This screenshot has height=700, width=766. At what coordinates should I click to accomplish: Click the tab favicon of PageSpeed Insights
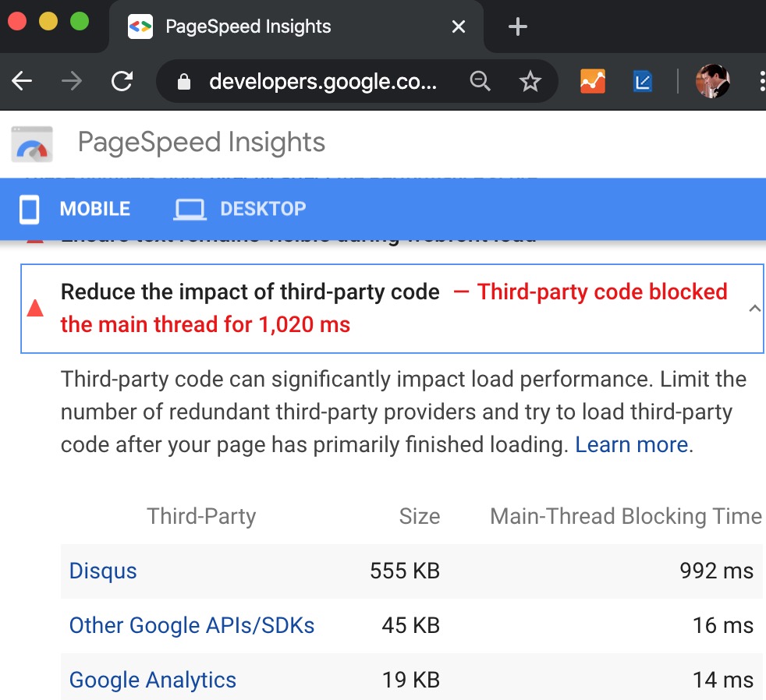(140, 27)
